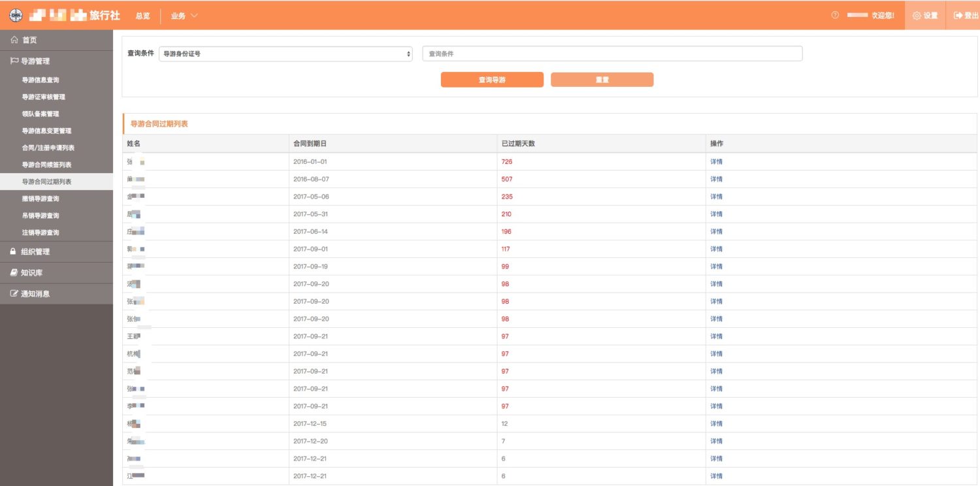Open 吊销导游查询 in the sidebar

pyautogui.click(x=41, y=216)
